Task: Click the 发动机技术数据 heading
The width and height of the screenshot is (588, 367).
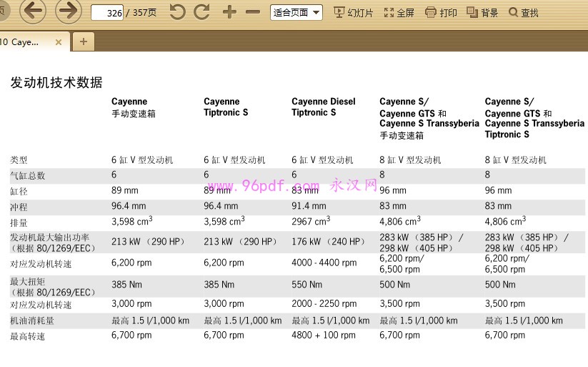Action: tap(56, 82)
